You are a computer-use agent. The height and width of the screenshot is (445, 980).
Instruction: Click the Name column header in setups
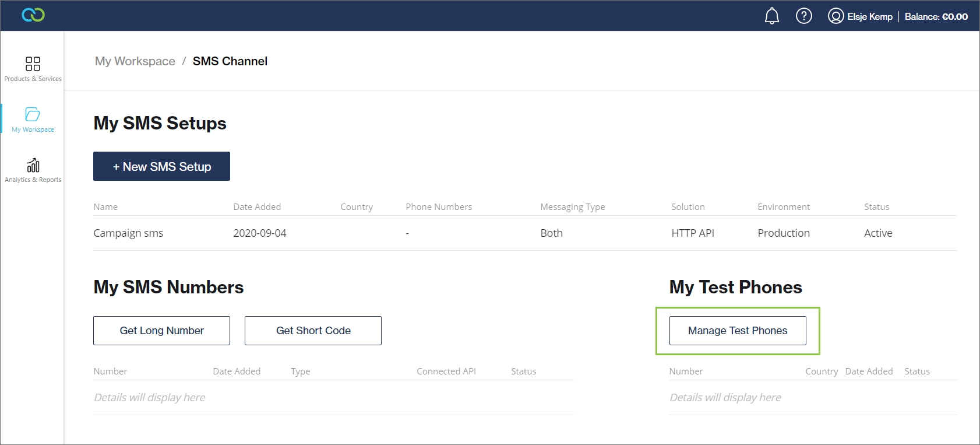105,207
